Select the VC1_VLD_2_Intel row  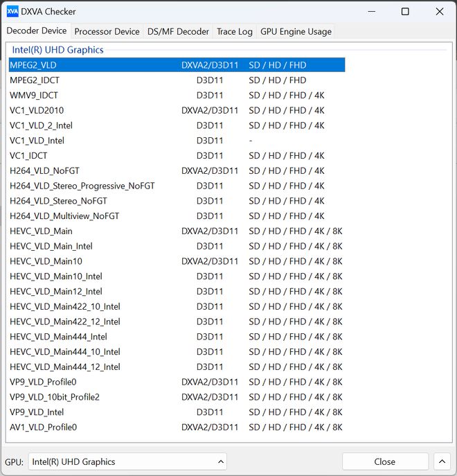coord(177,125)
